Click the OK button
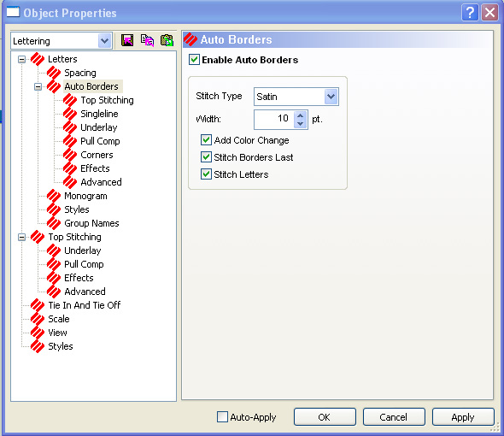The height and width of the screenshot is (436, 504). (325, 417)
